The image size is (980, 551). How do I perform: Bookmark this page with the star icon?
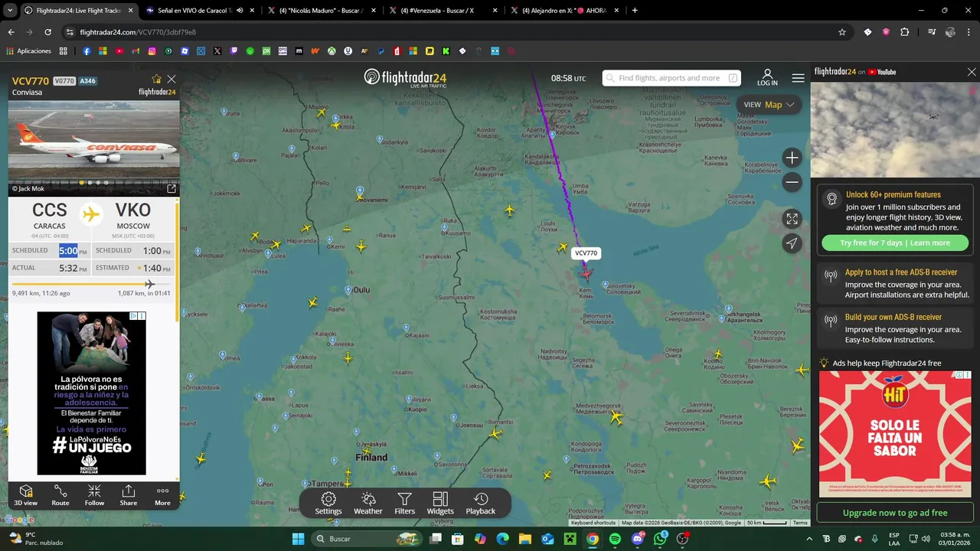(x=842, y=32)
